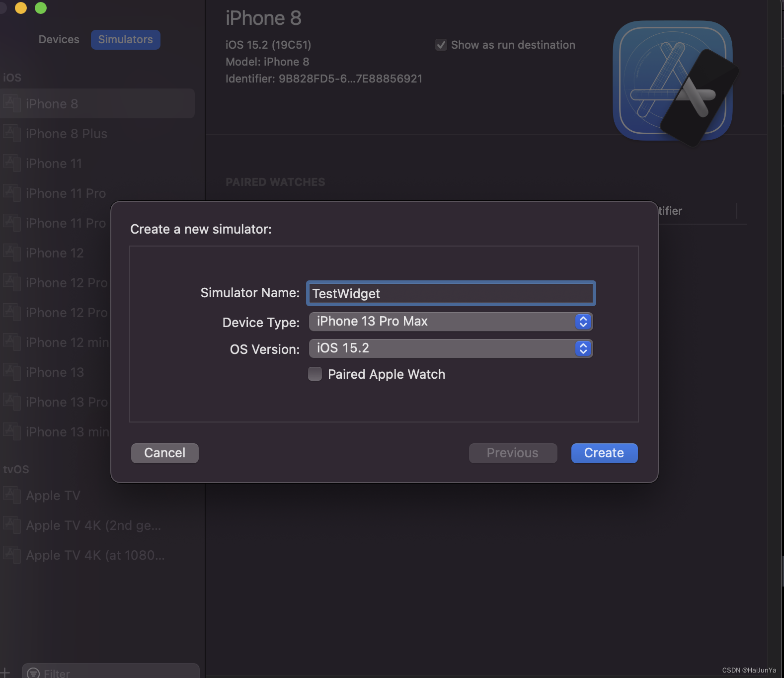Click the iPhone 13 simulator icon

[12, 371]
